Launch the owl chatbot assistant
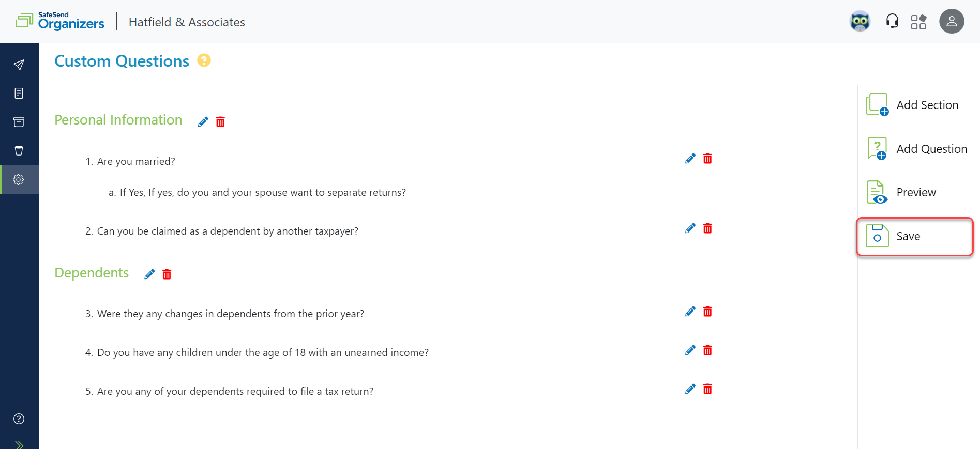 (x=860, y=21)
